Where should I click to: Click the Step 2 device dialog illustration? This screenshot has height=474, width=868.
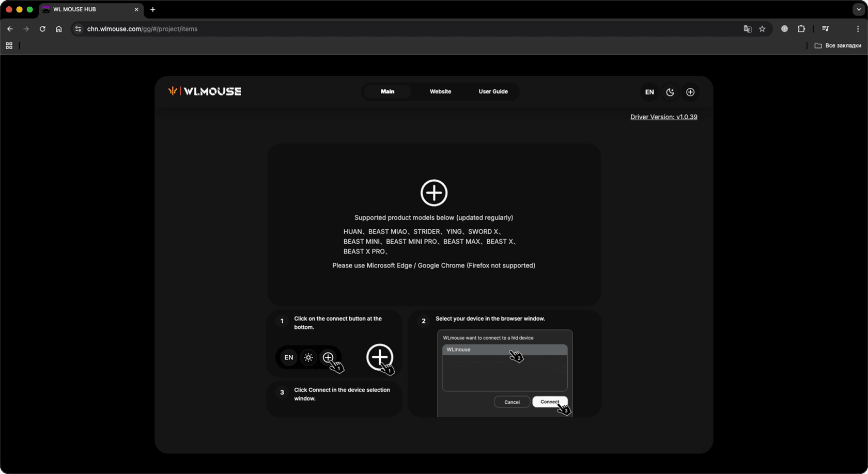pyautogui.click(x=505, y=373)
